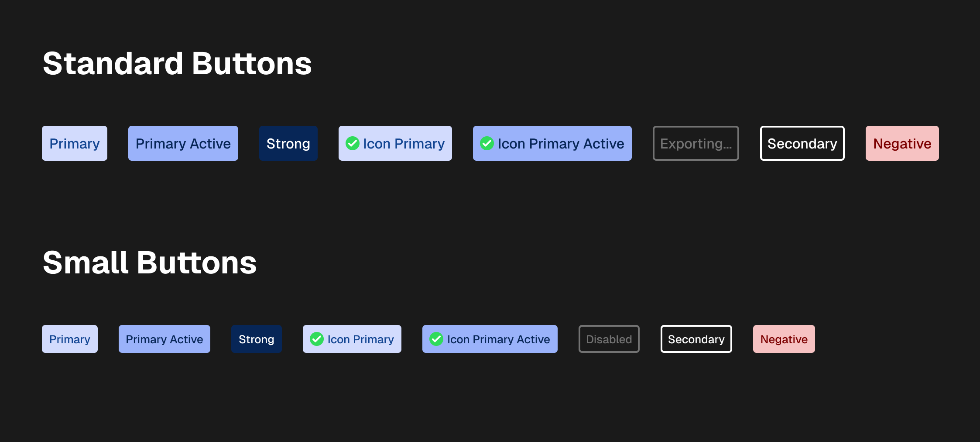Click the small Primary button
The width and height of the screenshot is (980, 442).
(x=70, y=339)
